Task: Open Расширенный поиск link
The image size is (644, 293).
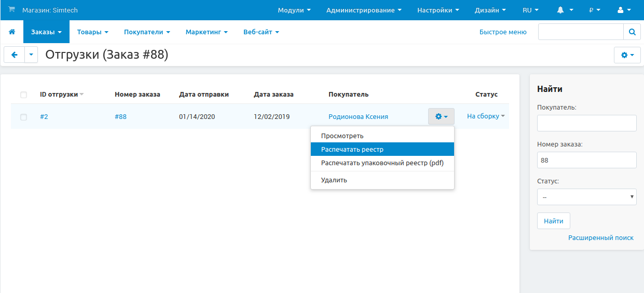Action: click(x=600, y=237)
